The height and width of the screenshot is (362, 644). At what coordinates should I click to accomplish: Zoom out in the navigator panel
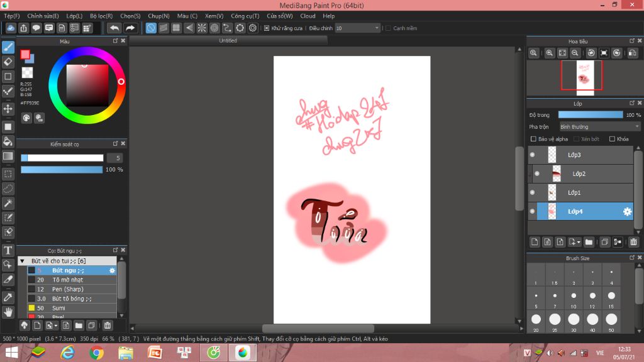tap(575, 53)
